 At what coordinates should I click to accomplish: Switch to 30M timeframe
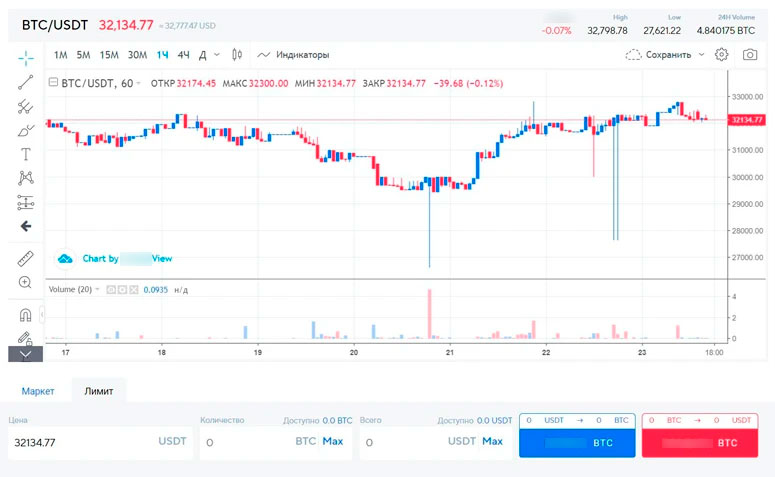pyautogui.click(x=137, y=55)
